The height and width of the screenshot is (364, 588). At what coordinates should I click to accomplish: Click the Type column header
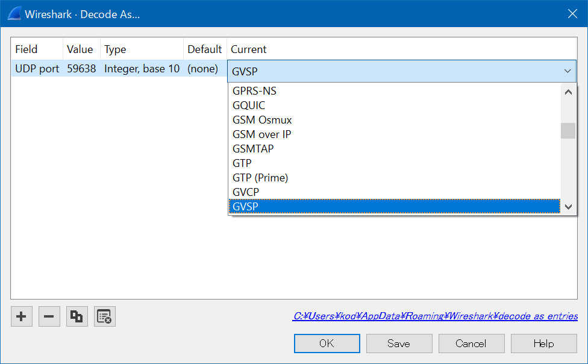[x=142, y=49]
